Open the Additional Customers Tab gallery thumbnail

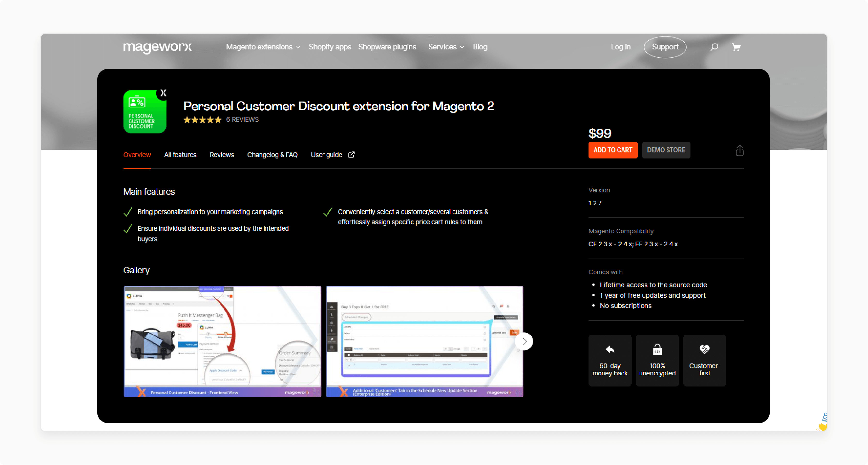tap(425, 342)
